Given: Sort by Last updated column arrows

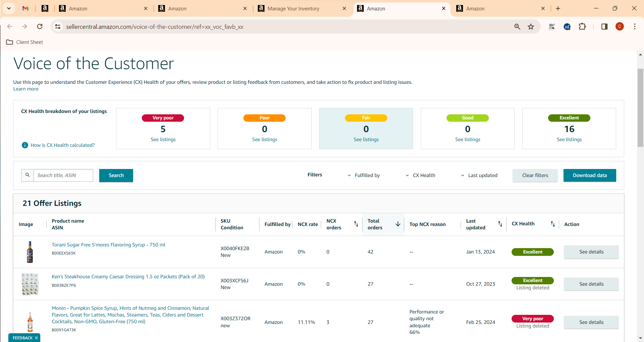Looking at the screenshot, I should [x=500, y=224].
